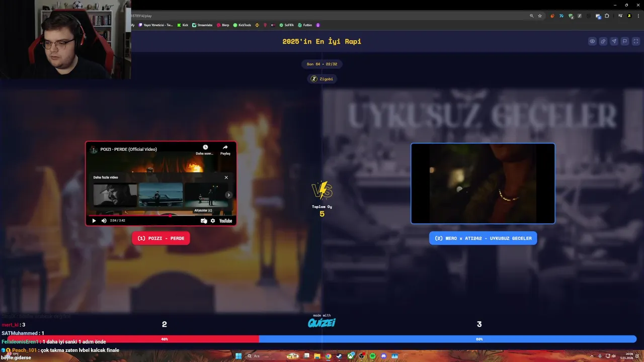
Task: Open File Explorer from the taskbar
Action: coord(317,356)
